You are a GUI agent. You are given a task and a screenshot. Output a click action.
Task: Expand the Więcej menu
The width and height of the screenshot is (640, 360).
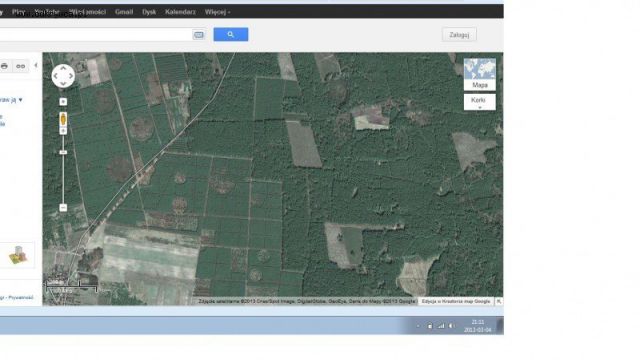click(218, 12)
